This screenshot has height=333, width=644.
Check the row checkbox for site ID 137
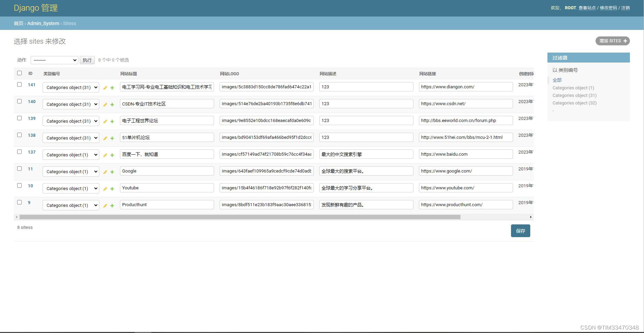pos(19,152)
